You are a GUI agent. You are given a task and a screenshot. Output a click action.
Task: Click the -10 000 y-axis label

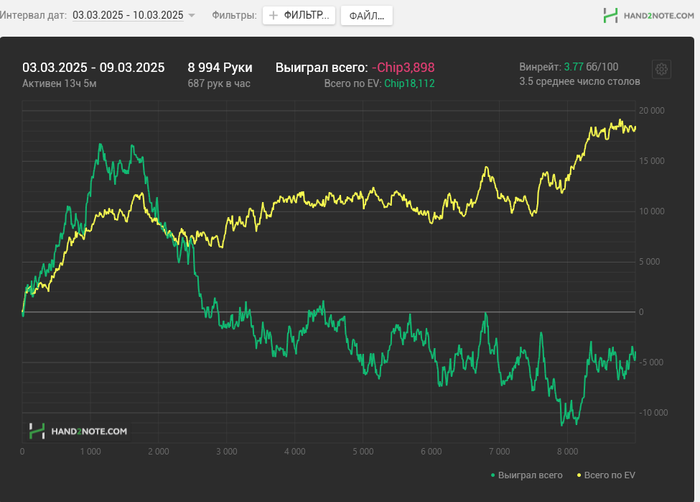(653, 413)
